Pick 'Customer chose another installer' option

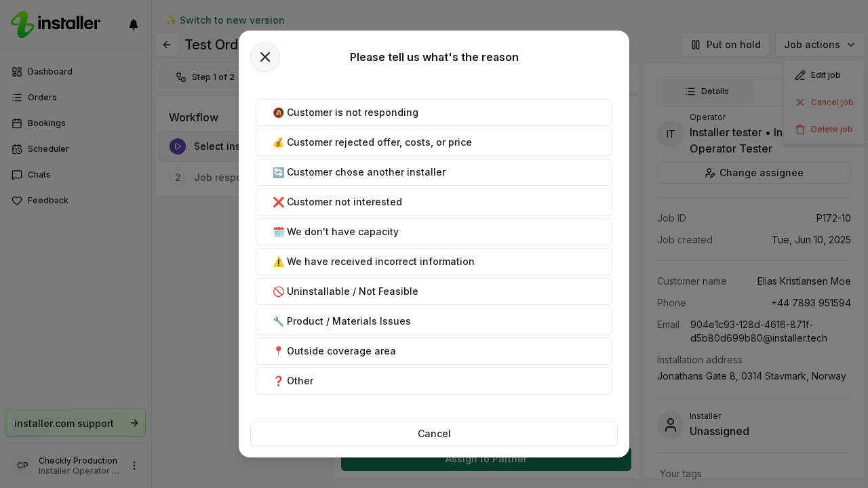pos(434,172)
